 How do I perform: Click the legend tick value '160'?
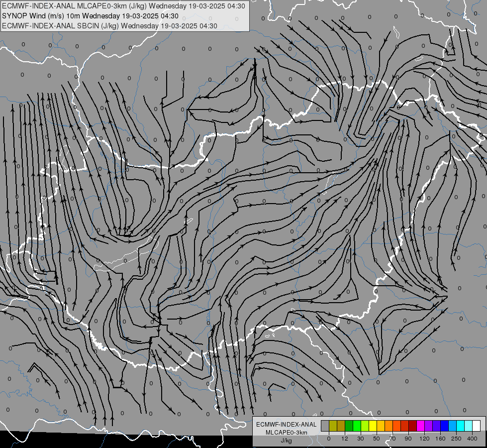[x=440, y=439]
